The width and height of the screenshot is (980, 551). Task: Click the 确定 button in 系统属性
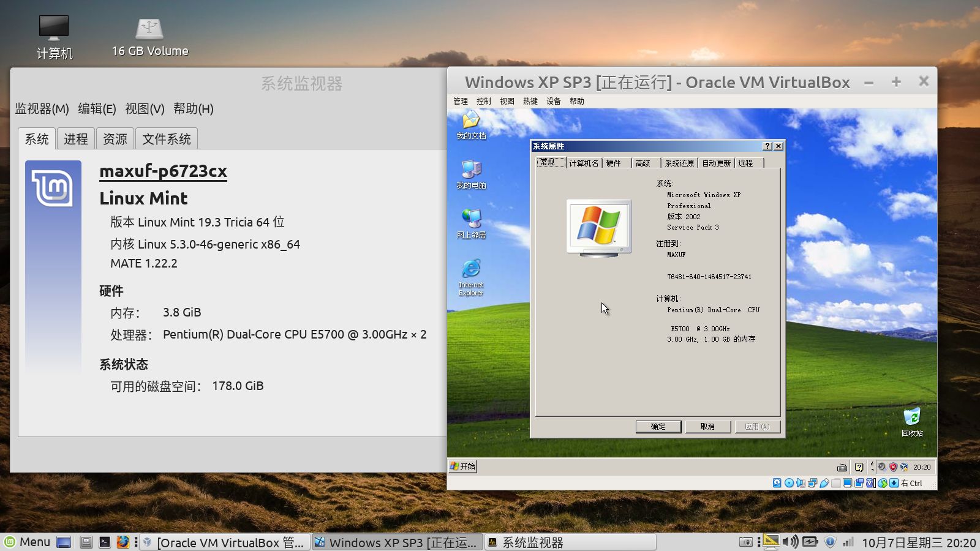(x=658, y=427)
